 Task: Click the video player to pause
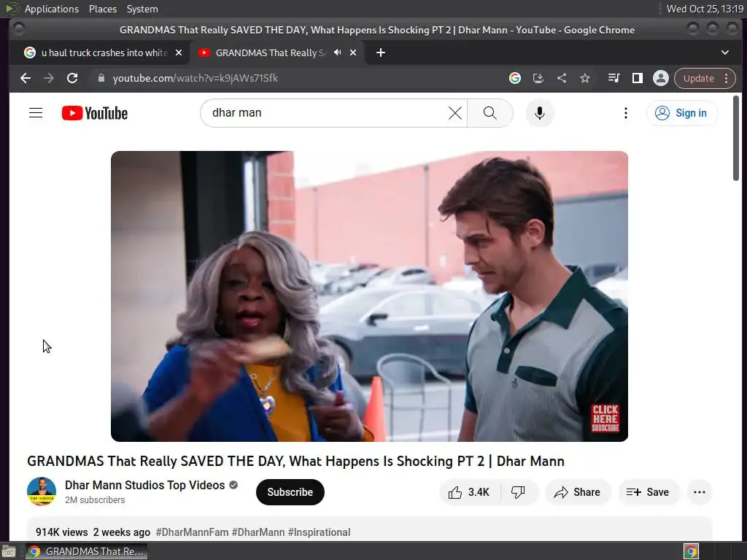[x=369, y=296]
